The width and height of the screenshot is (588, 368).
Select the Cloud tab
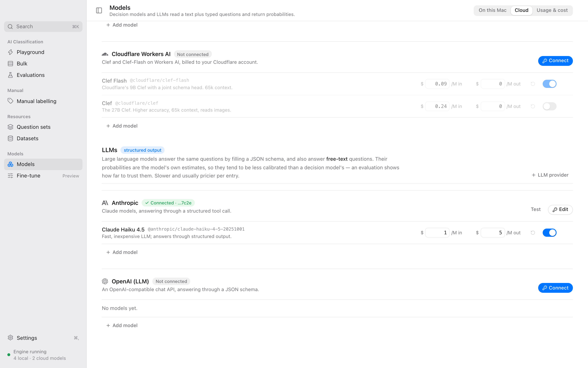[x=521, y=10]
